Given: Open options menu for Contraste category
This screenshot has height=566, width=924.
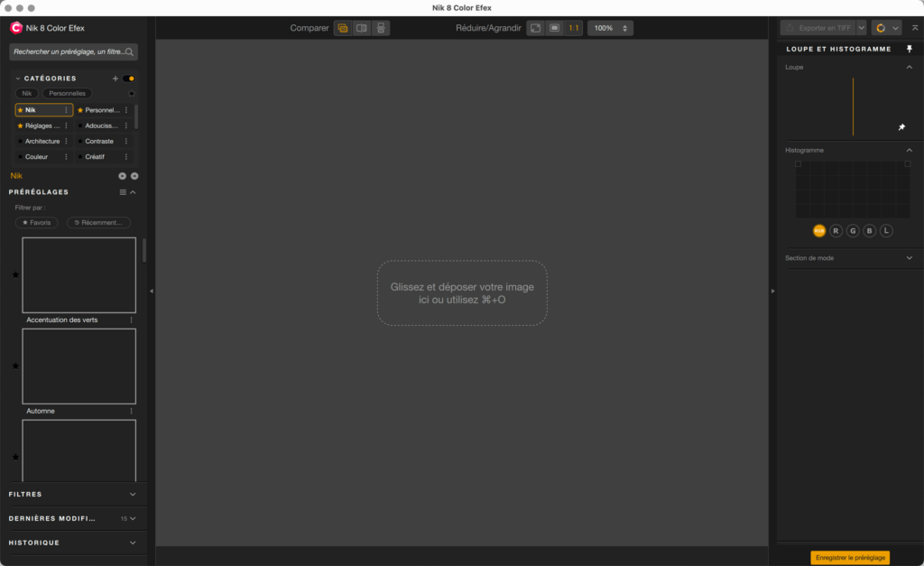Looking at the screenshot, I should (x=126, y=141).
